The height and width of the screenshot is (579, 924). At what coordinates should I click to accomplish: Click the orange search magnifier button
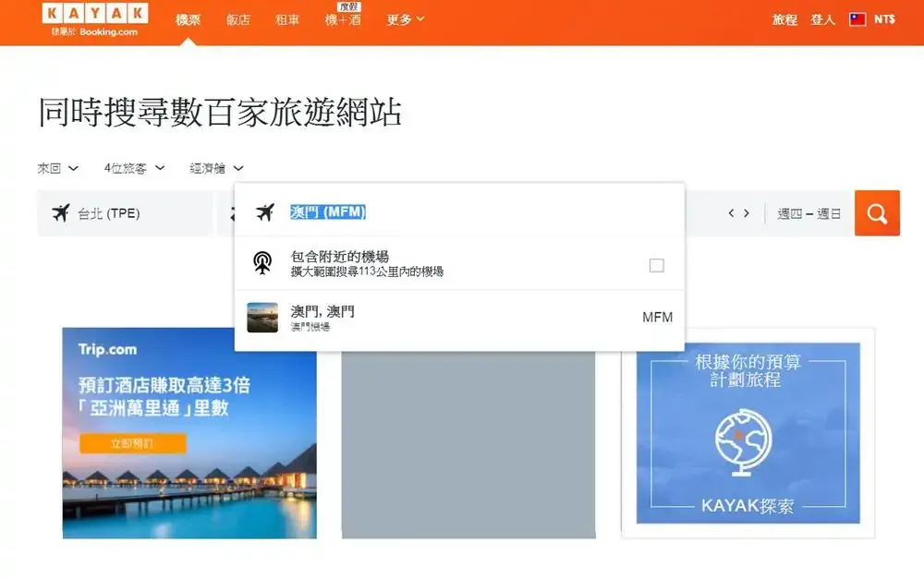(x=877, y=213)
